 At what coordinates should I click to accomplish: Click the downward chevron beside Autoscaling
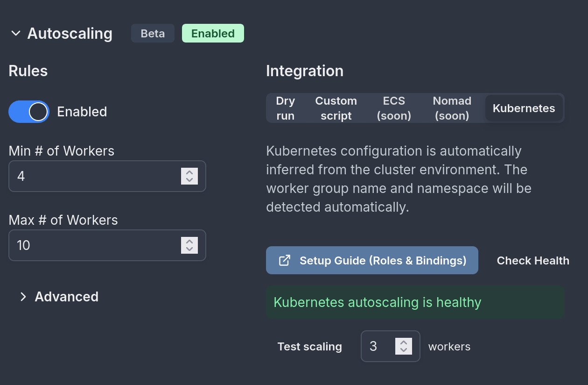point(15,33)
